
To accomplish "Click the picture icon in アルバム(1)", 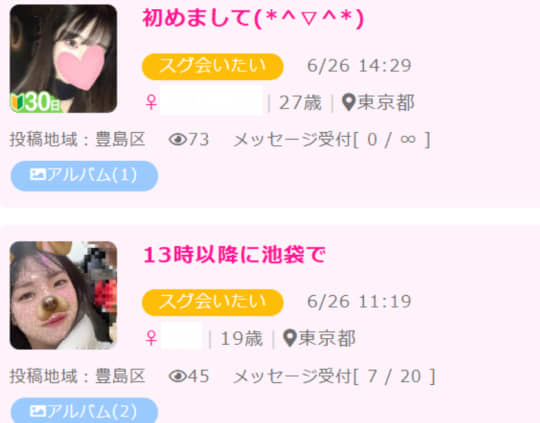I will tap(38, 175).
